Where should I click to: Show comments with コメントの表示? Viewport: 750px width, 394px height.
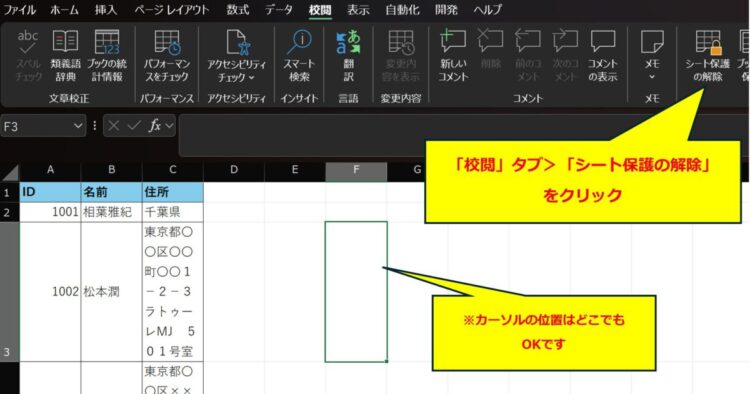(x=603, y=55)
